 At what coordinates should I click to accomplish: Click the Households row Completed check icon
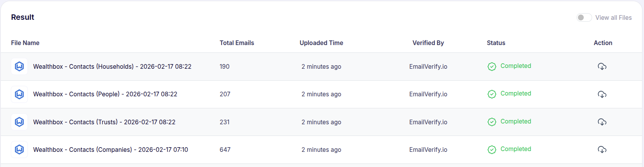point(492,66)
